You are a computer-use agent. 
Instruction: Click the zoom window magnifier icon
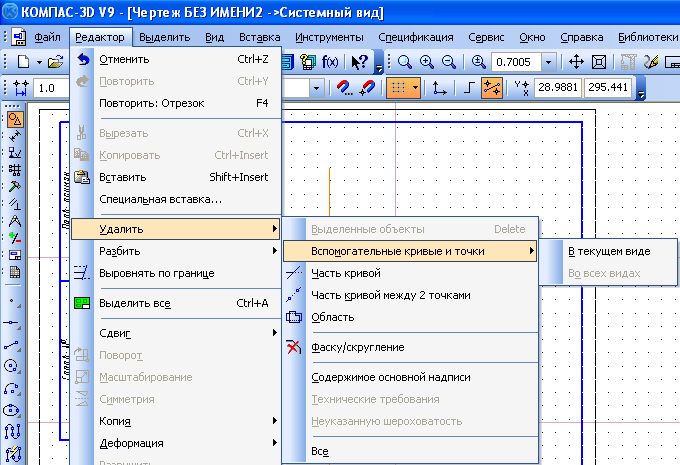coord(405,62)
